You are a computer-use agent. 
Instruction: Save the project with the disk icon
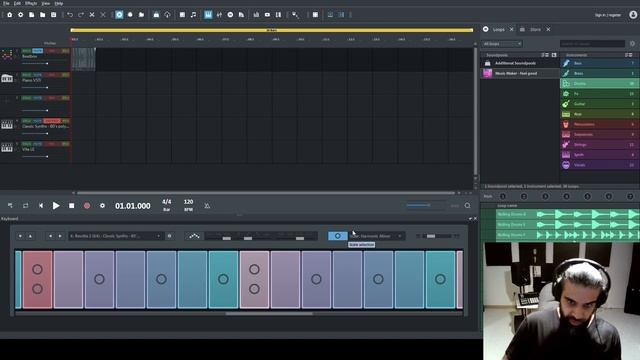pyautogui.click(x=53, y=15)
